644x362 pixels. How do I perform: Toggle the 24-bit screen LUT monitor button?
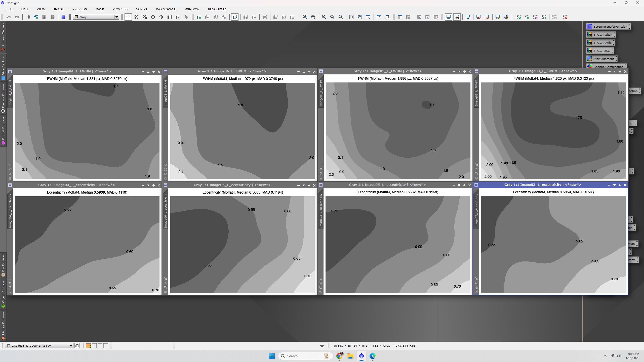[x=457, y=17]
